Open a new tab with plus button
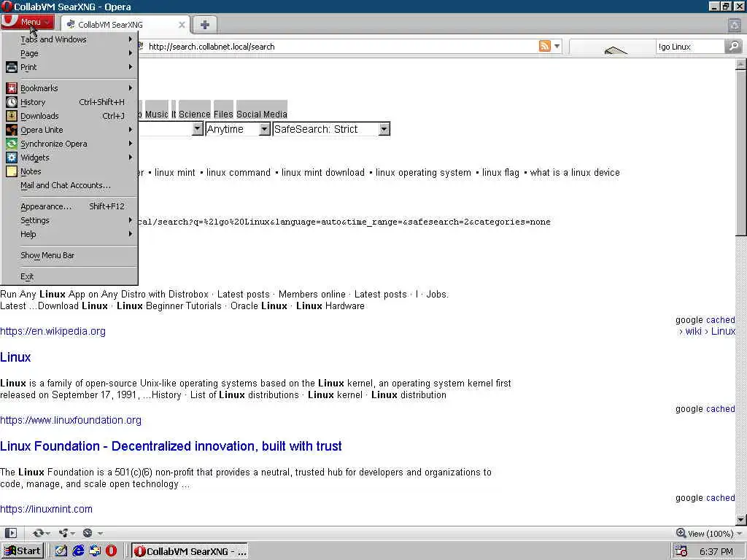 coord(205,25)
